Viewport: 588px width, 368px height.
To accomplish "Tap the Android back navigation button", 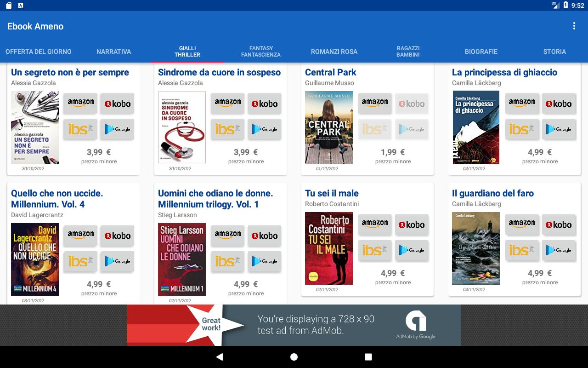I will pyautogui.click(x=220, y=357).
